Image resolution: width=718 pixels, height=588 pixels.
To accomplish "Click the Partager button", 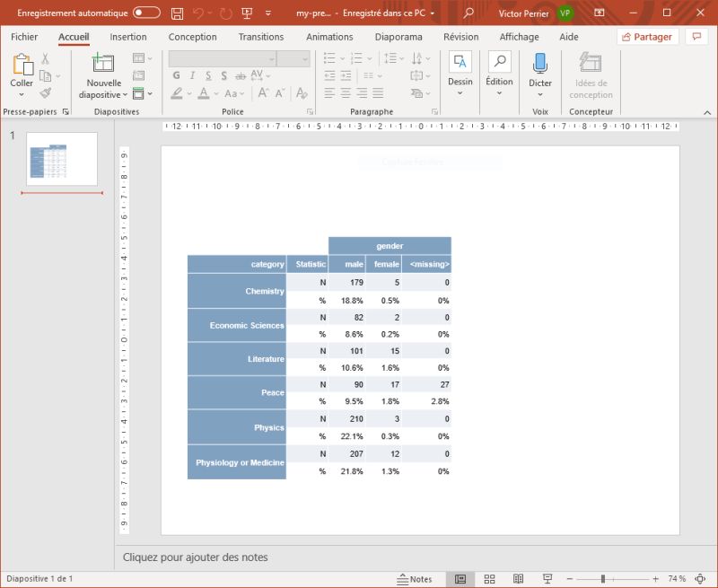I will coord(647,37).
